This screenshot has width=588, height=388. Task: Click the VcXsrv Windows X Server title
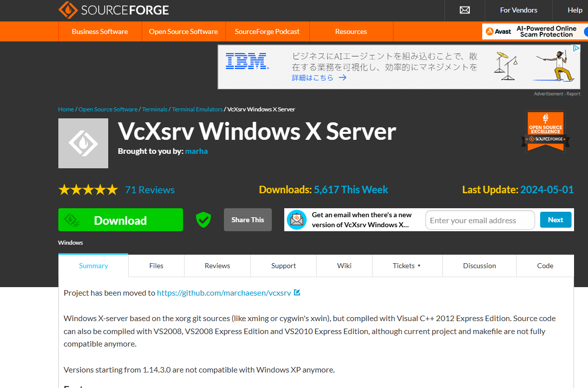click(x=257, y=131)
